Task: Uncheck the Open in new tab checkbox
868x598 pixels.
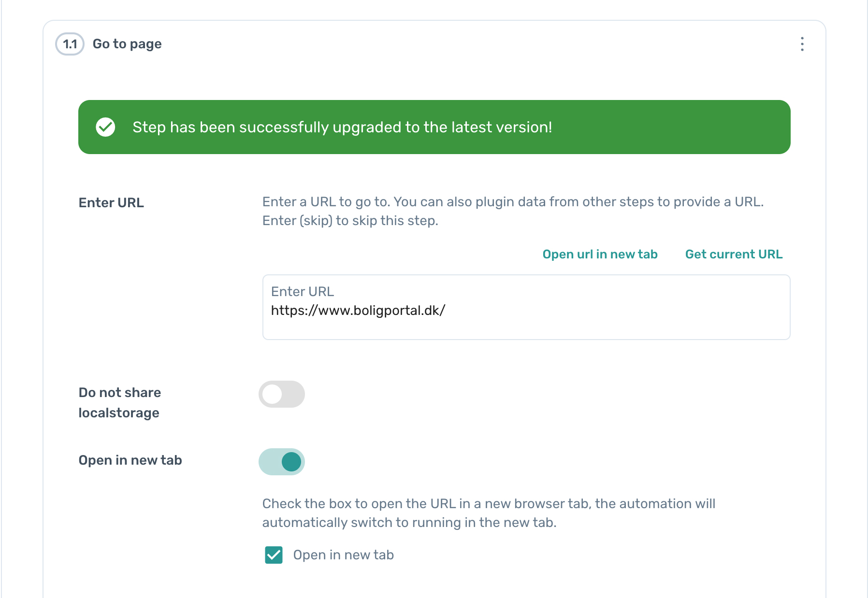Action: 274,555
